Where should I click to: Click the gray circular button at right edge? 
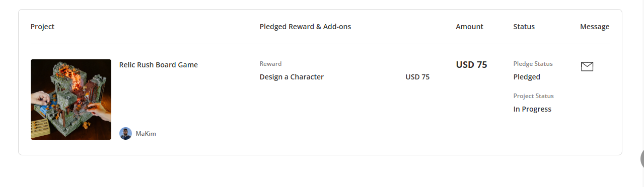[642, 158]
